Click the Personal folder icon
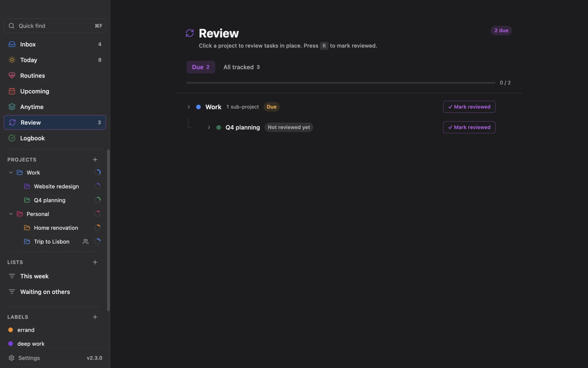The height and width of the screenshot is (368, 588). point(20,214)
